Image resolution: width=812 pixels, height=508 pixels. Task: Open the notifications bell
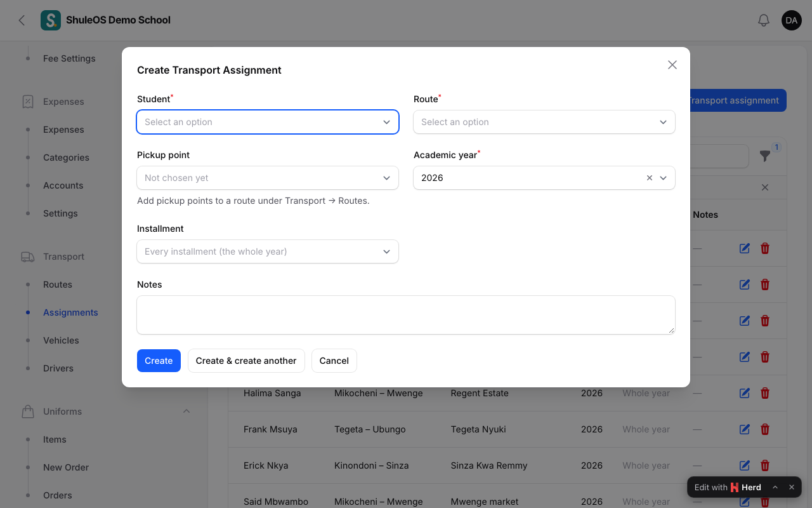764,20
